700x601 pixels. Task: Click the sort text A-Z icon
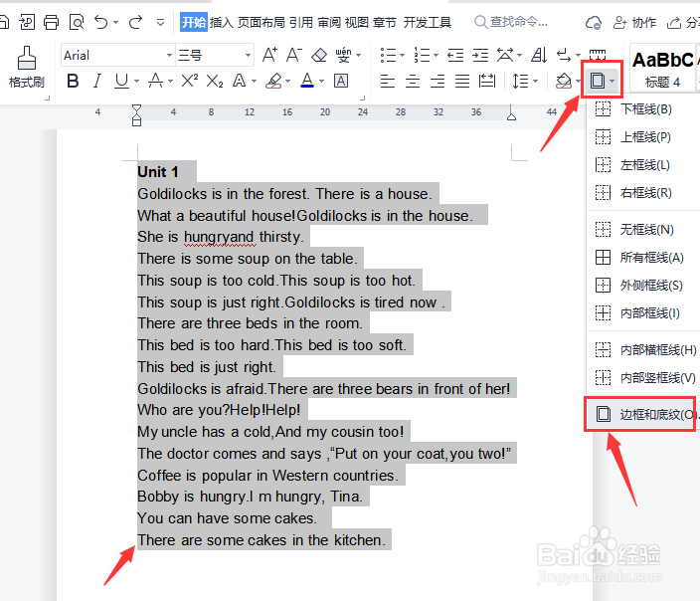coord(539,56)
